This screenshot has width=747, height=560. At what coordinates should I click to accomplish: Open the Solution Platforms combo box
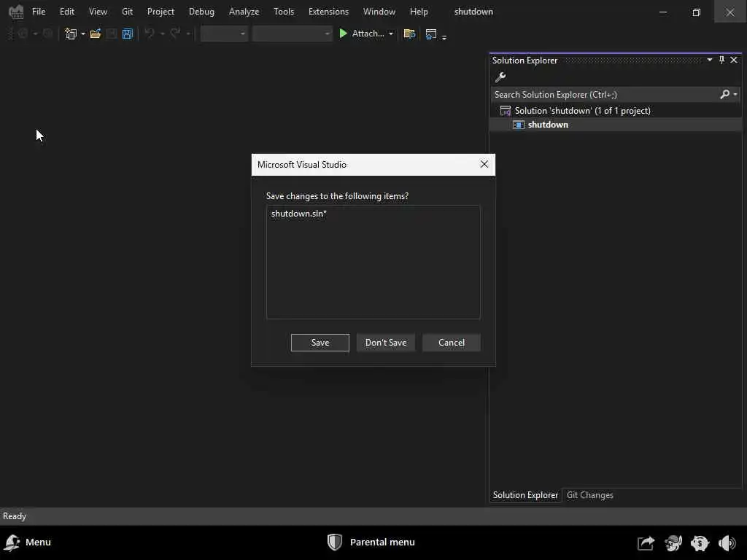292,34
